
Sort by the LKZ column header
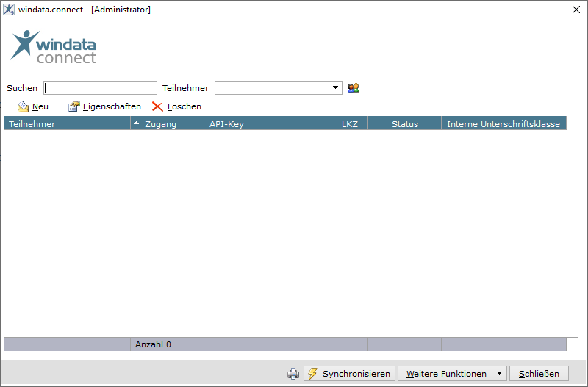click(350, 123)
